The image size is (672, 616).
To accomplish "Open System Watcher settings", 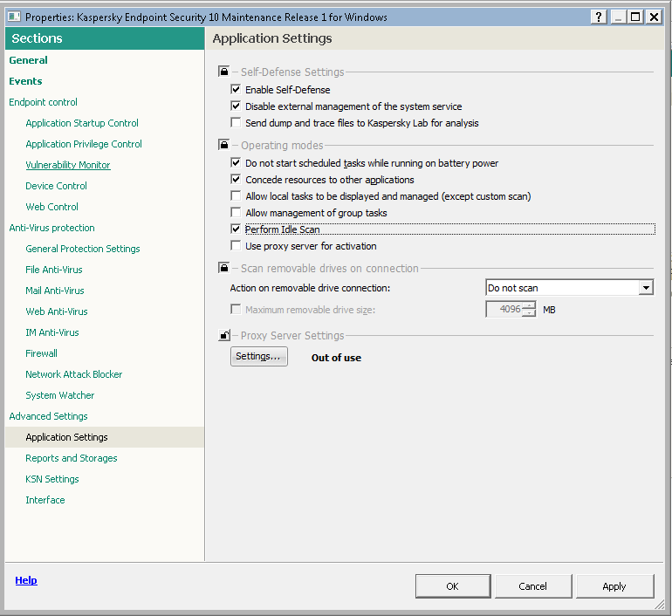I will click(x=60, y=395).
